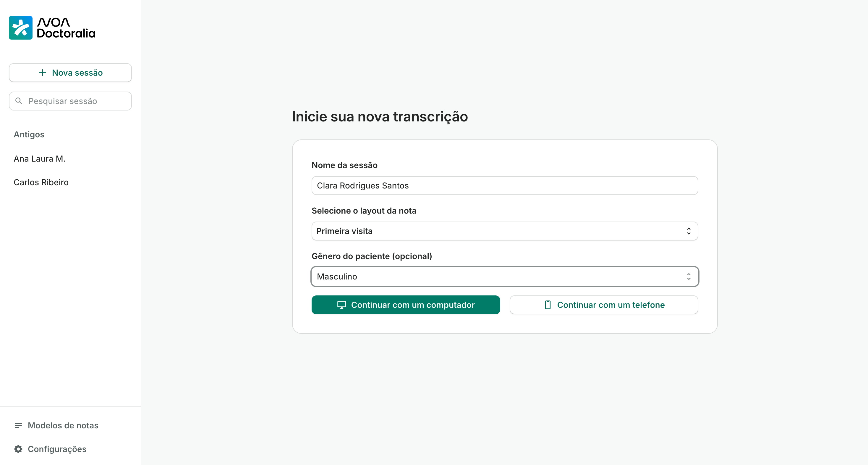
Task: Click the Configurações gear icon
Action: tap(18, 449)
